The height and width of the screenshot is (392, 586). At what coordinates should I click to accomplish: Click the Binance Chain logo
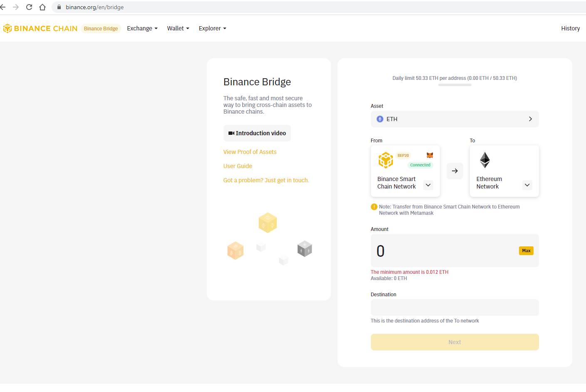pyautogui.click(x=40, y=28)
